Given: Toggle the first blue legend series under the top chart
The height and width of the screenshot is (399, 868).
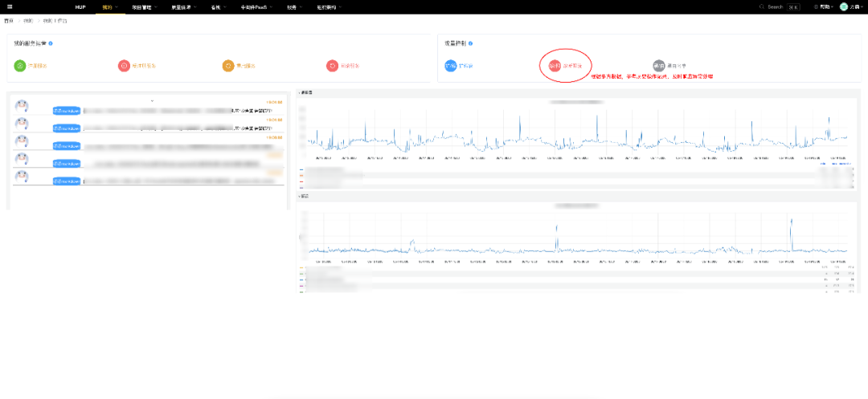Looking at the screenshot, I should click(x=321, y=169).
